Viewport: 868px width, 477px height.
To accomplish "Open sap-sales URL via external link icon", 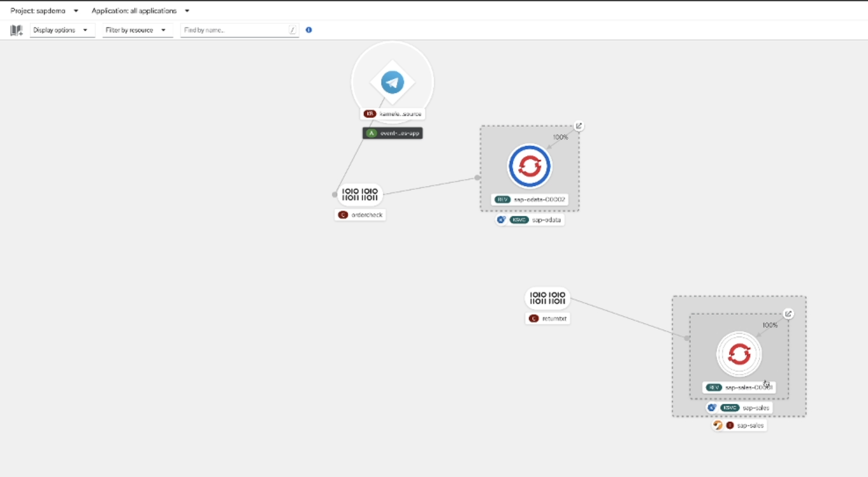I will [788, 314].
